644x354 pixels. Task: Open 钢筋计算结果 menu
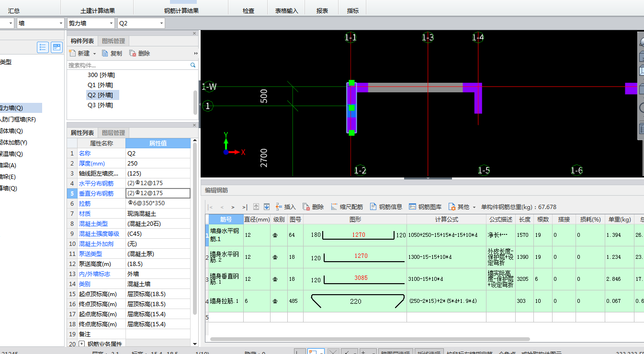click(181, 11)
